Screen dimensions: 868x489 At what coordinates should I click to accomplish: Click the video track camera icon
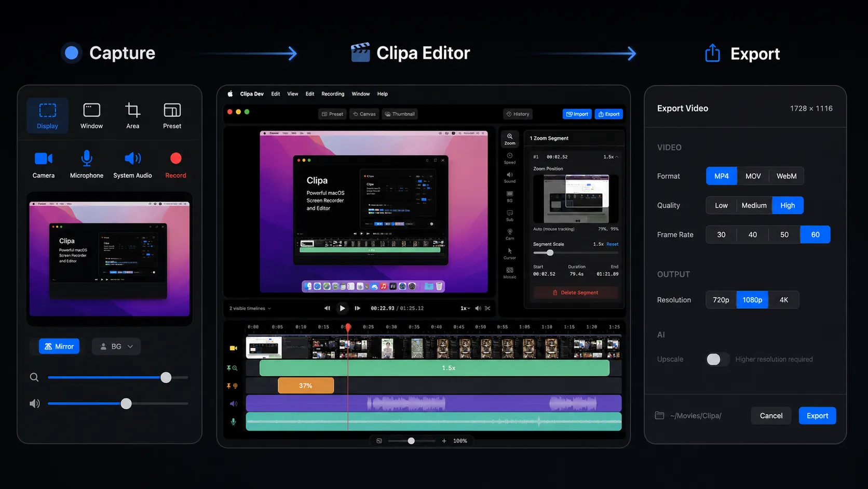[x=234, y=348]
